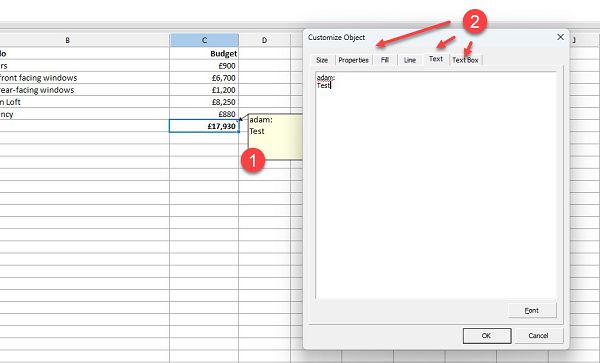Screen dimensions: 600x363
Task: Switch to the Size tab
Action: click(322, 60)
